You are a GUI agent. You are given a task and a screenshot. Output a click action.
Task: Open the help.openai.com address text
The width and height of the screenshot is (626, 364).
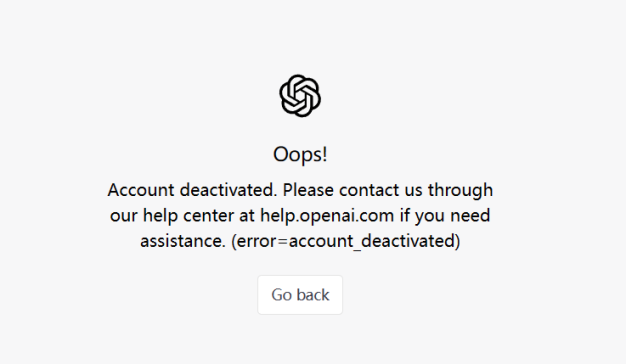pyautogui.click(x=327, y=216)
